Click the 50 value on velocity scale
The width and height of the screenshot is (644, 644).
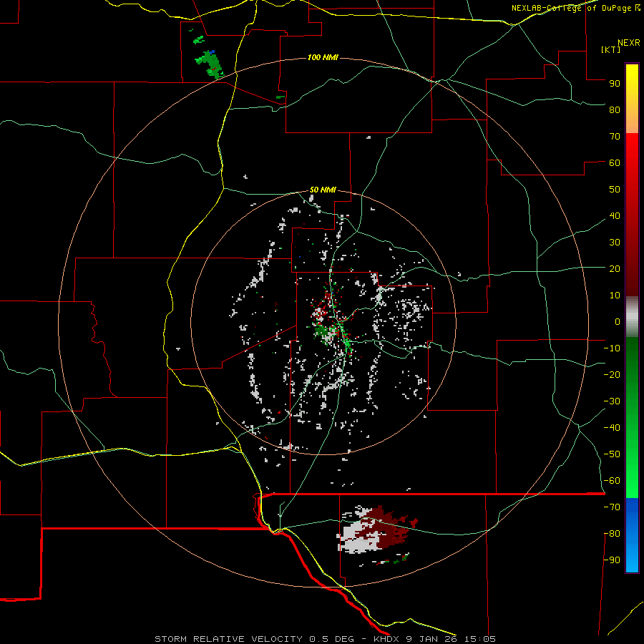(x=615, y=190)
